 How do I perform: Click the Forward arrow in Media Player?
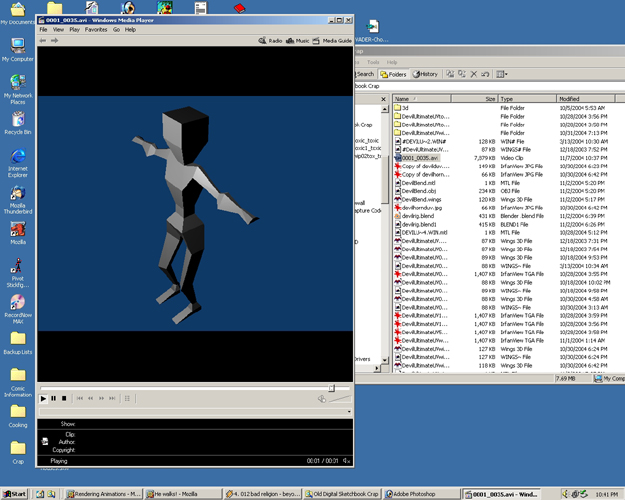[55, 40]
